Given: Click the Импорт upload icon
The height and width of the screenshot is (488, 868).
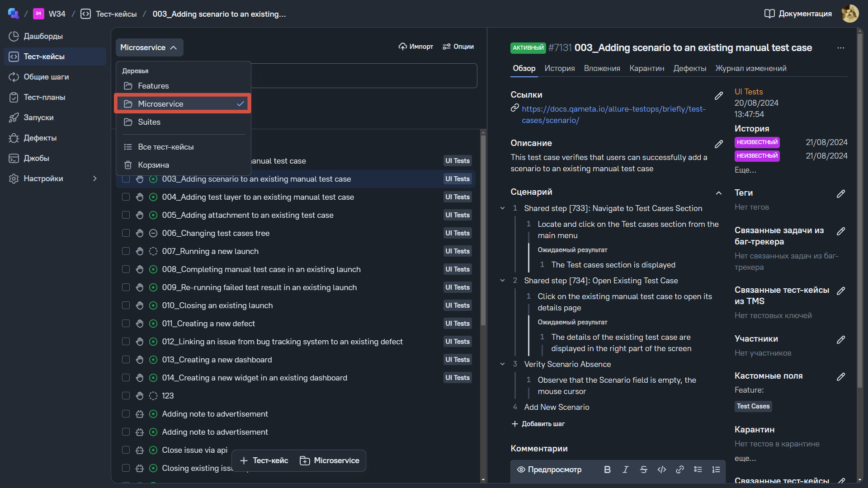Looking at the screenshot, I should 402,47.
